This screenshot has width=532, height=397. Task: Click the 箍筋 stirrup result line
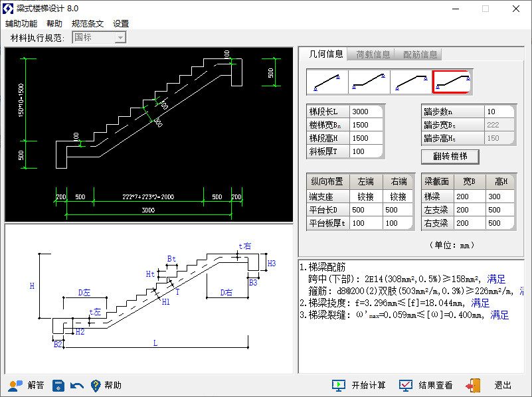[416, 291]
